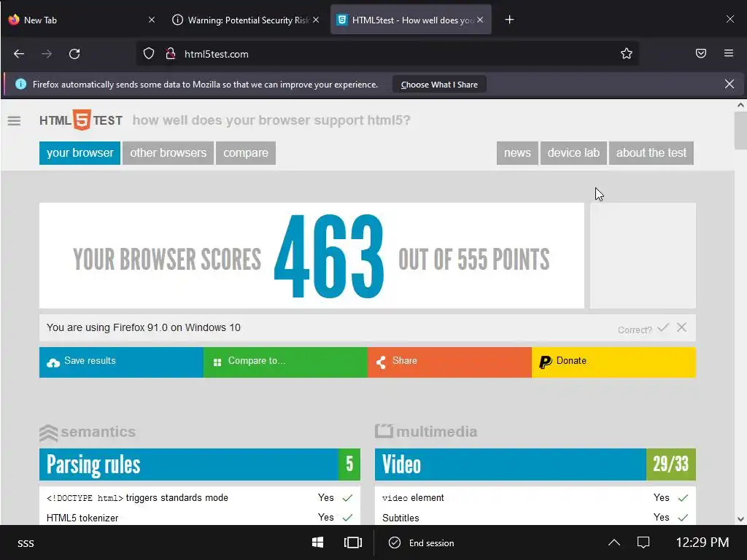Click the video element row
747x560 pixels.
click(535, 497)
